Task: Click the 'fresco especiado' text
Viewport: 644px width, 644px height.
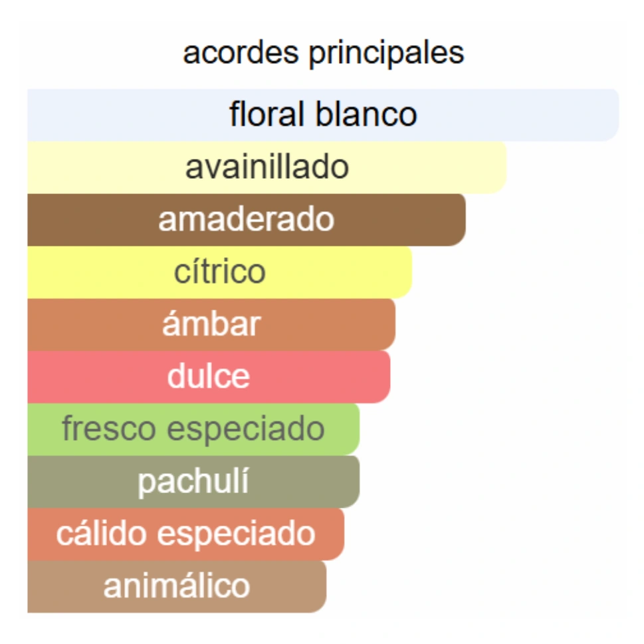Action: (193, 429)
